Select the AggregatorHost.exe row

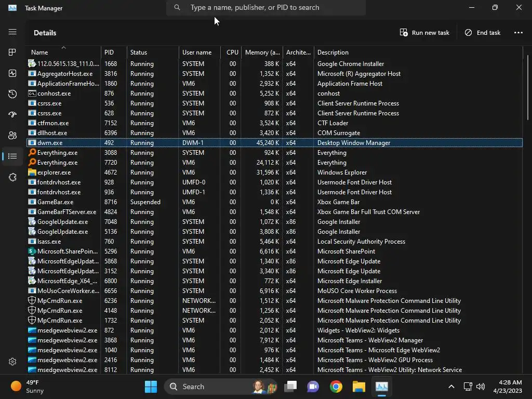(x=274, y=74)
